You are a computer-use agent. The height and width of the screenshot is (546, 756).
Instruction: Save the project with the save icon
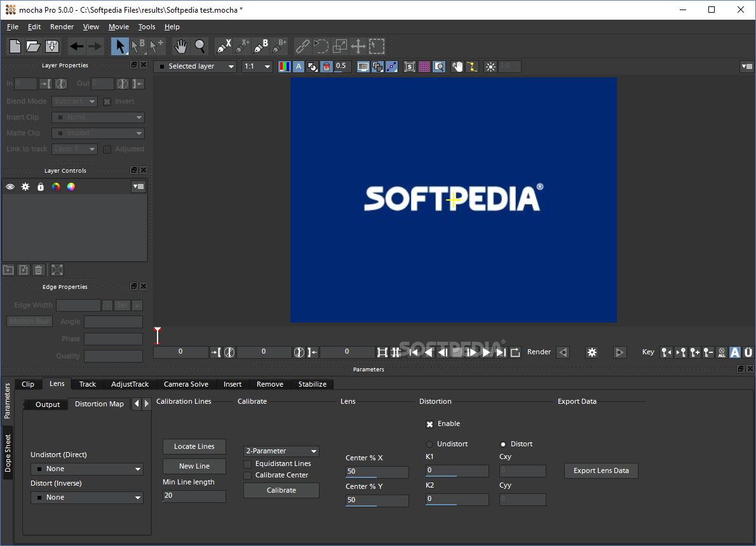[x=51, y=46]
